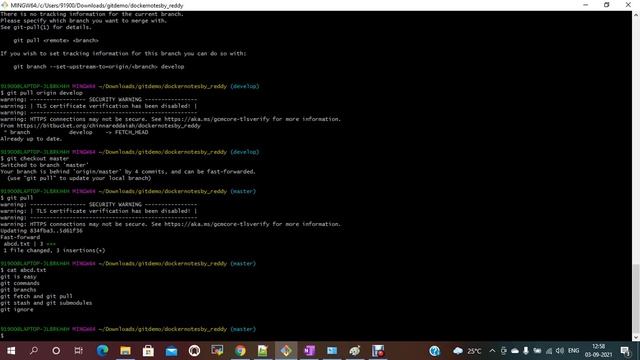Click the blue window app taskbar icon
Screen dimensions: 640x360
tap(332, 351)
